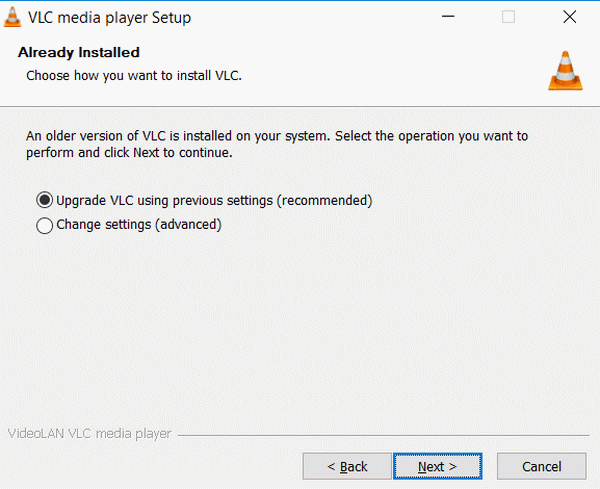The height and width of the screenshot is (489, 600).
Task: Click the 'VideoLAN VLC media player' branding text
Action: point(89,434)
